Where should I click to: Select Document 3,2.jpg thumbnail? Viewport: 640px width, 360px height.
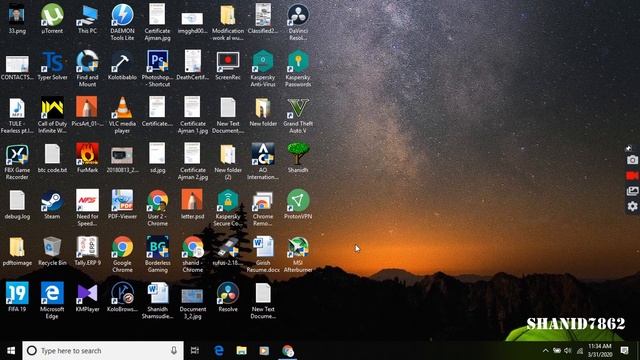pos(193,296)
